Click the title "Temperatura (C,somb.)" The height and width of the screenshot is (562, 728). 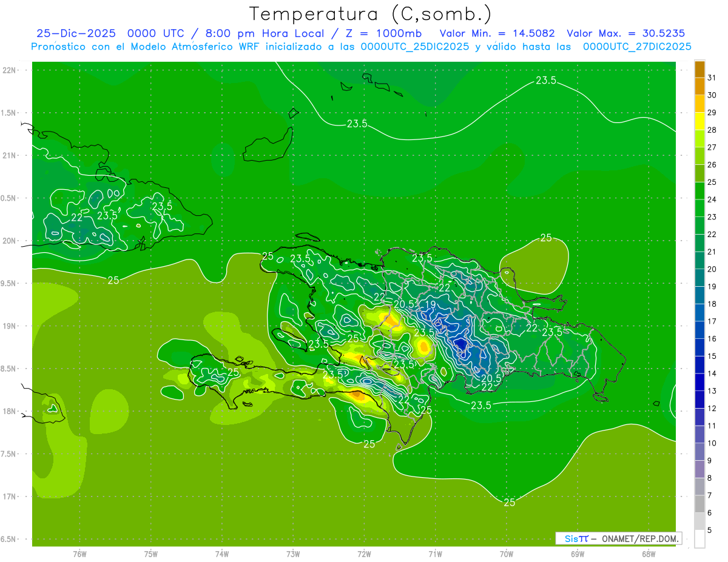(x=371, y=13)
